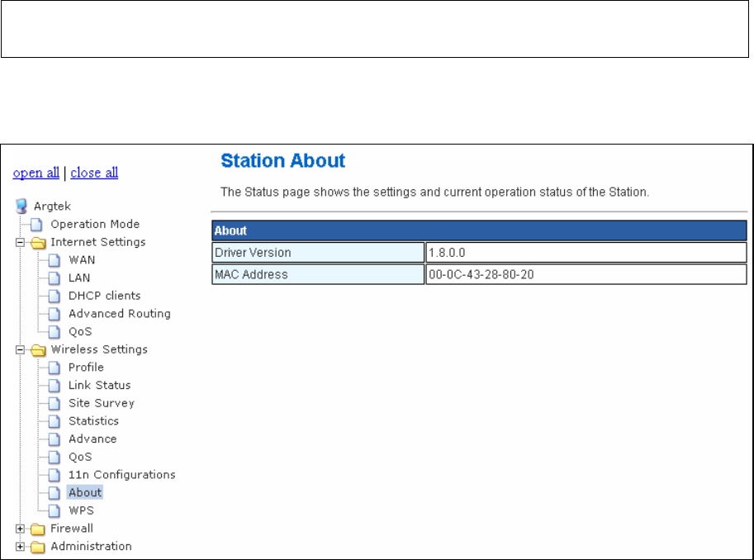Image resolution: width=754 pixels, height=560 pixels.
Task: Click the Driver Version label cell
Action: (x=318, y=253)
